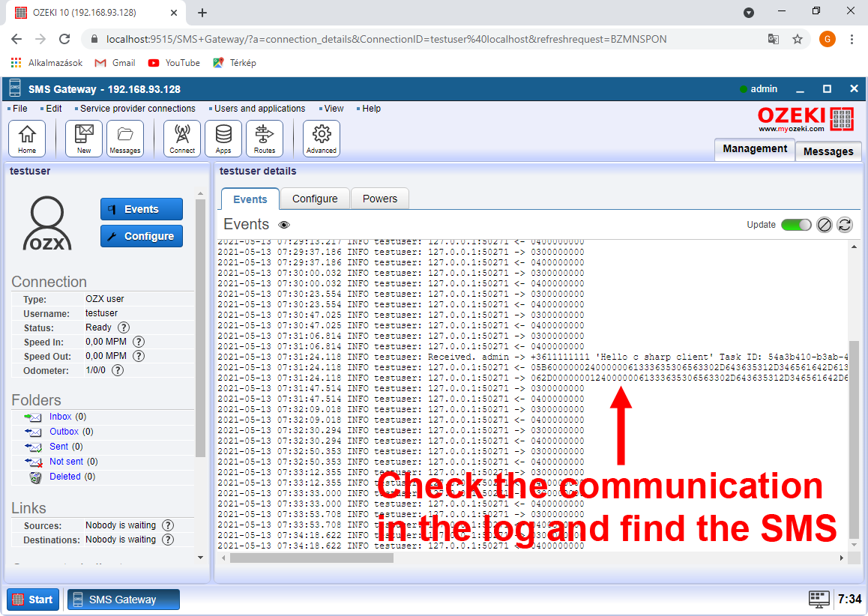Switch to the Messages tab

[828, 151]
